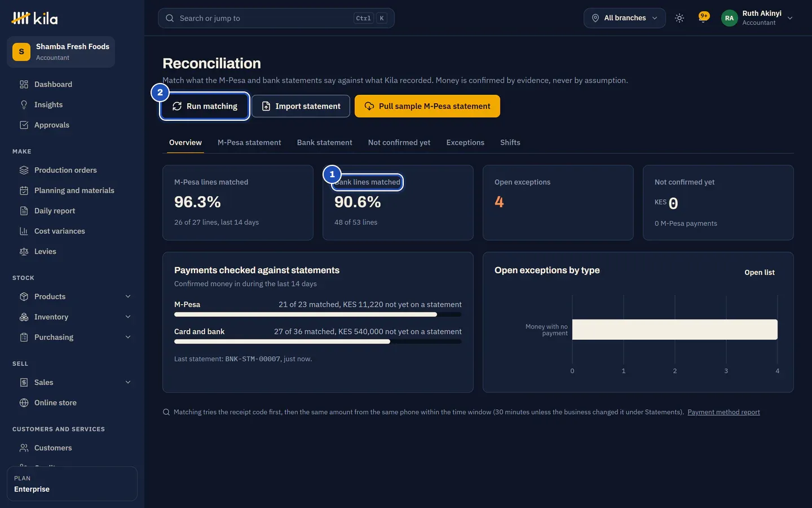Focus the Search or jump to field
Image resolution: width=812 pixels, height=508 pixels.
(276, 18)
